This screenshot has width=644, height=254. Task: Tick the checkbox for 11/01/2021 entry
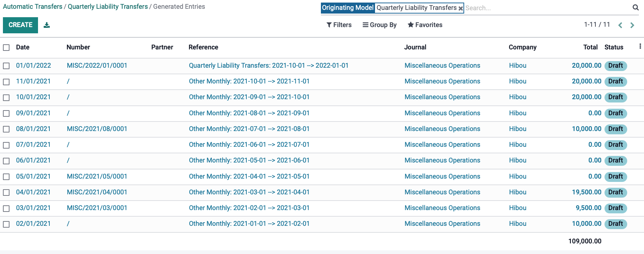(x=6, y=82)
